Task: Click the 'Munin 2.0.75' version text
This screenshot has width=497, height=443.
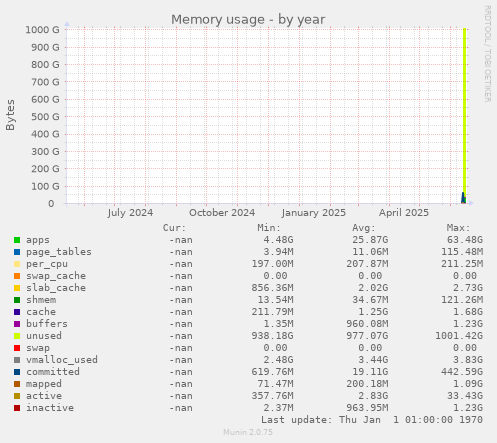Action: tap(248, 432)
